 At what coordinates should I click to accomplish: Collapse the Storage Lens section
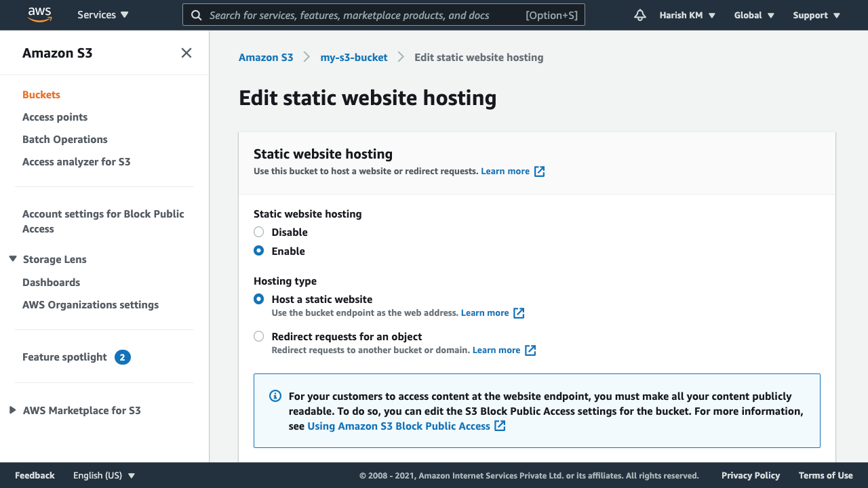[11, 259]
